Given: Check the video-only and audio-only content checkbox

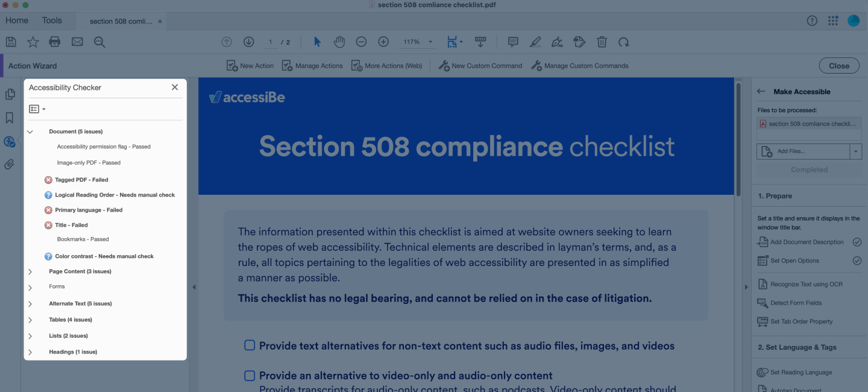Looking at the screenshot, I should coord(250,375).
